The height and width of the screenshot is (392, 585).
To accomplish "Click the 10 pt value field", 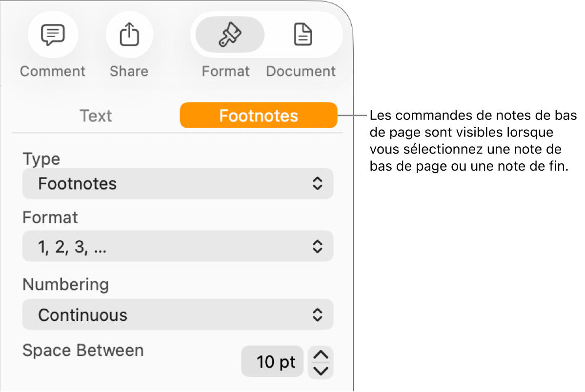I will (272, 361).
